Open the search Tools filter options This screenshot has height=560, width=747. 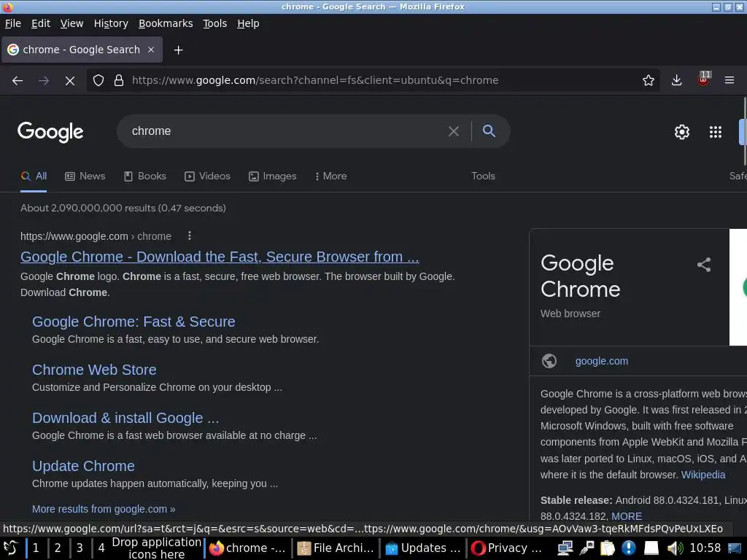pos(483,176)
